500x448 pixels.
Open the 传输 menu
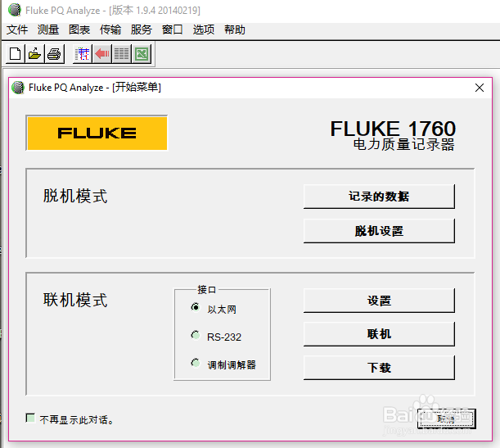coord(110,29)
